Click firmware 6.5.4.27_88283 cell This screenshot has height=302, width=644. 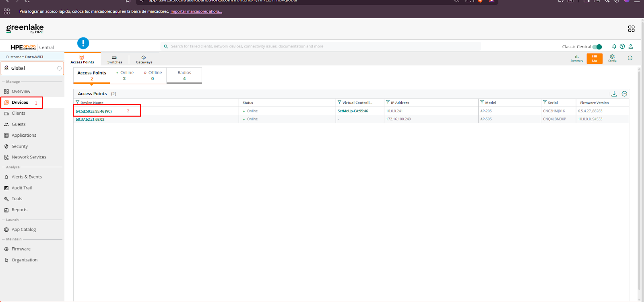pyautogui.click(x=590, y=111)
